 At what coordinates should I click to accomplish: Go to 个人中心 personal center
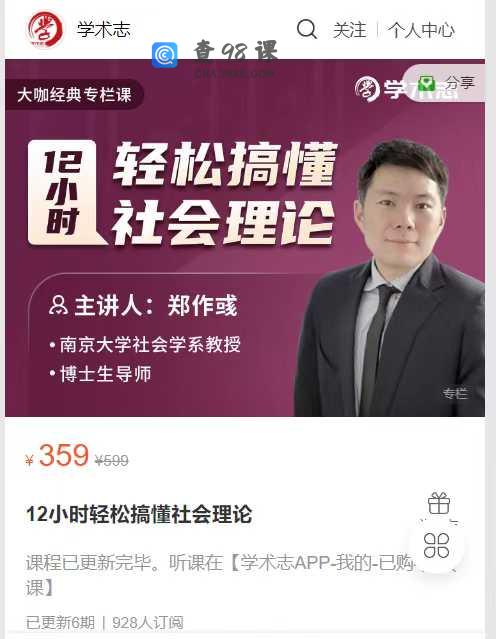tap(421, 30)
